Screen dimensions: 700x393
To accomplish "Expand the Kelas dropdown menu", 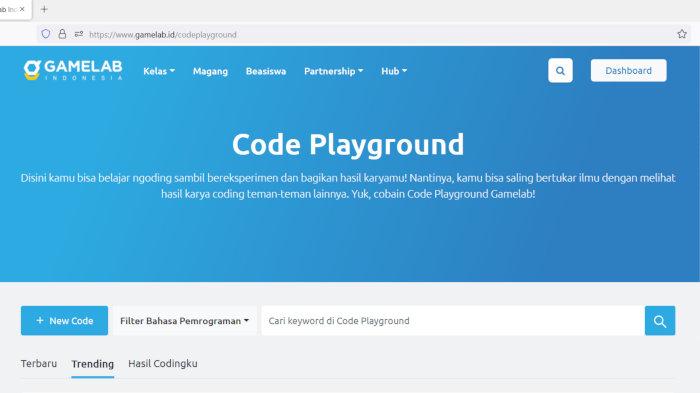I will [159, 71].
